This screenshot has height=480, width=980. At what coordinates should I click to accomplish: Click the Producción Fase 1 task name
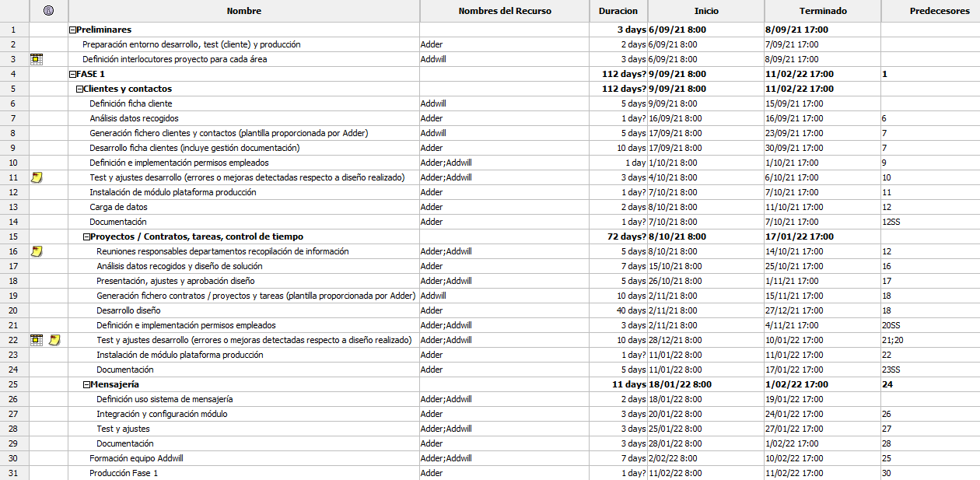pyautogui.click(x=124, y=473)
